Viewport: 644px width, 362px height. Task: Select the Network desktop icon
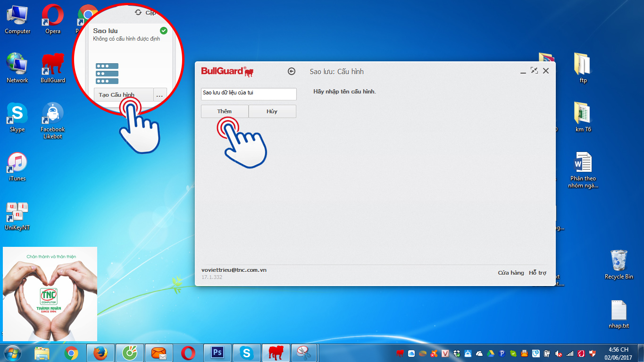coord(17,68)
